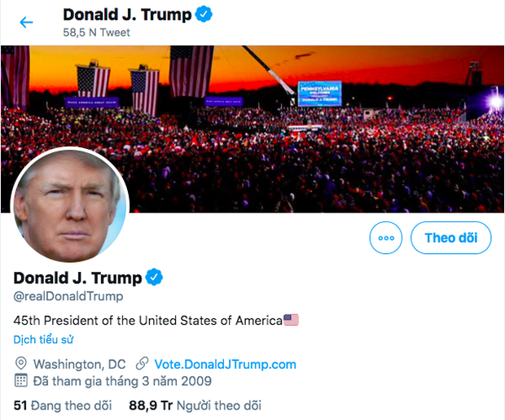The image size is (505, 420).
Task: Click the location pin icon
Action: 21,364
